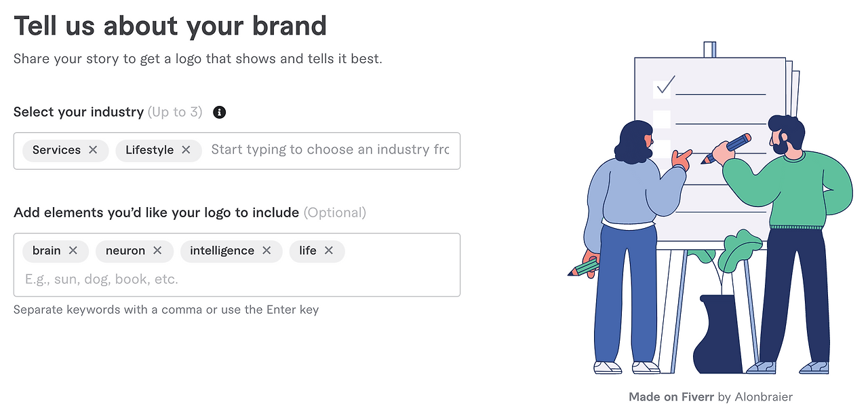868x410 pixels.
Task: Delete the brain keyword chip
Action: tap(73, 250)
